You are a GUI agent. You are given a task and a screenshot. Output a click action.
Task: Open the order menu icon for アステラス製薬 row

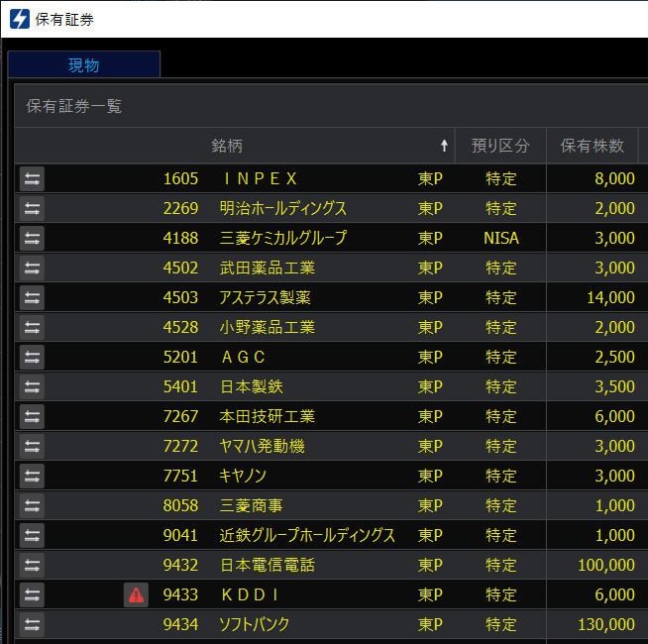click(x=32, y=298)
